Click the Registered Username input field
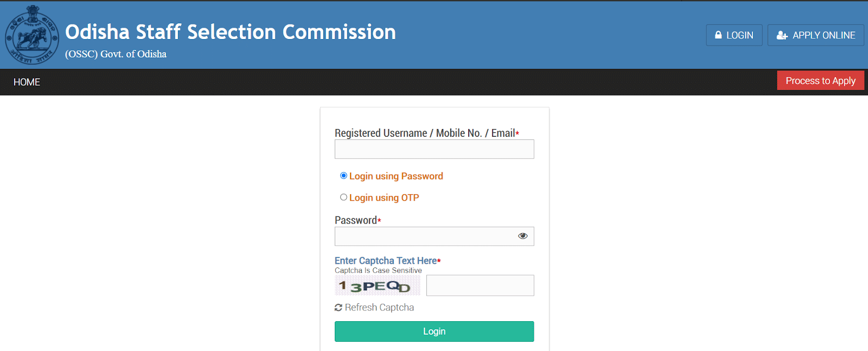868x351 pixels. pos(434,149)
